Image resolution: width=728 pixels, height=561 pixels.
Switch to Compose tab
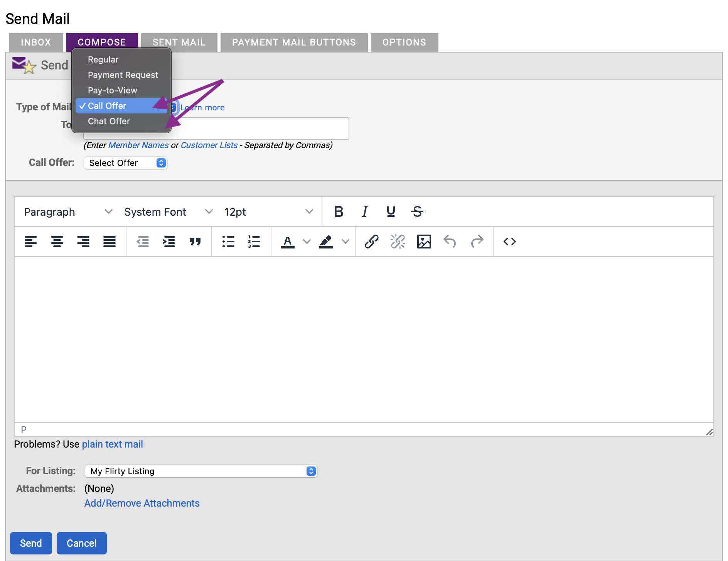tap(102, 42)
